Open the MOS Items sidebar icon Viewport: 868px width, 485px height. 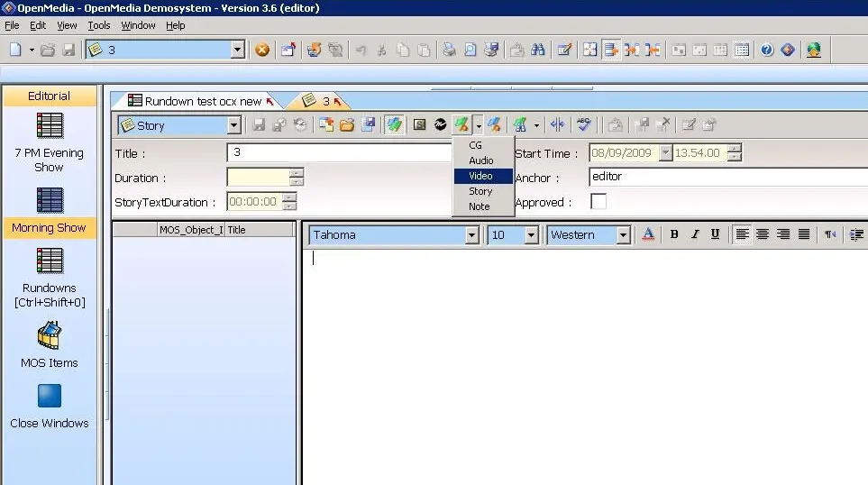(50, 337)
